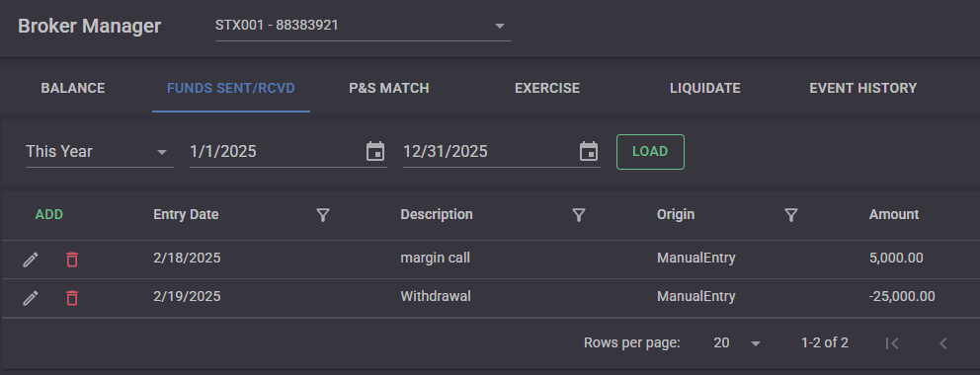Delete the margin call entry

(72, 260)
